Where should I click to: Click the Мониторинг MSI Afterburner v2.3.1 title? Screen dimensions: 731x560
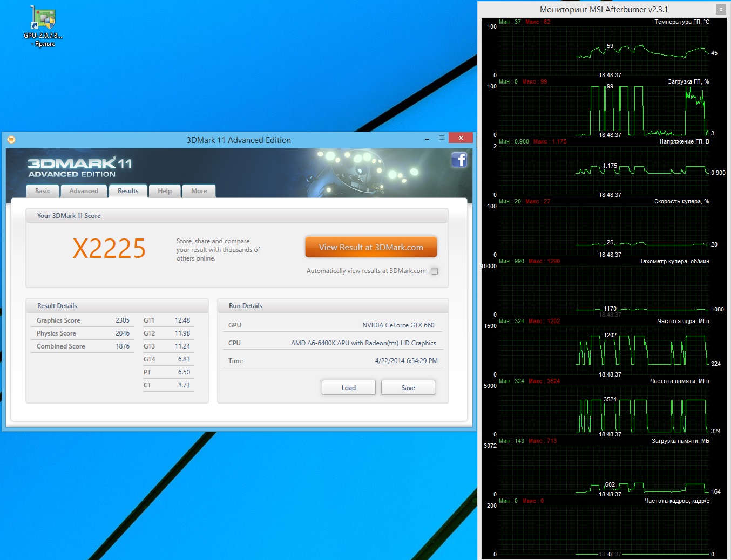(x=604, y=10)
